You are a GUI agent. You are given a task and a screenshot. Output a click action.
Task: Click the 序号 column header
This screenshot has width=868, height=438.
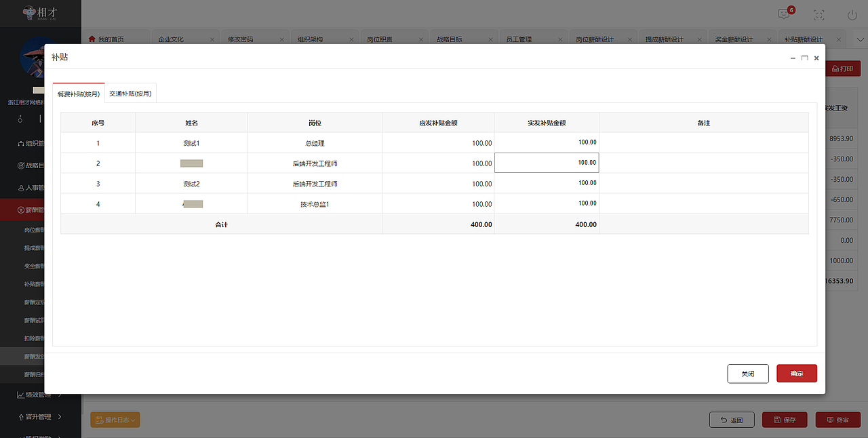[98, 123]
